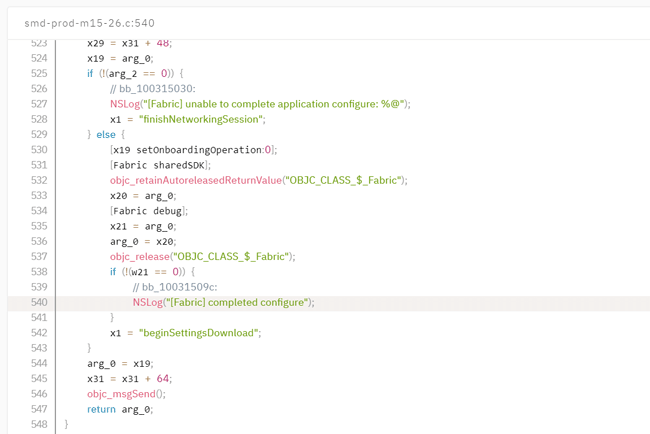
Task: Select line number 533
Action: coord(39,195)
